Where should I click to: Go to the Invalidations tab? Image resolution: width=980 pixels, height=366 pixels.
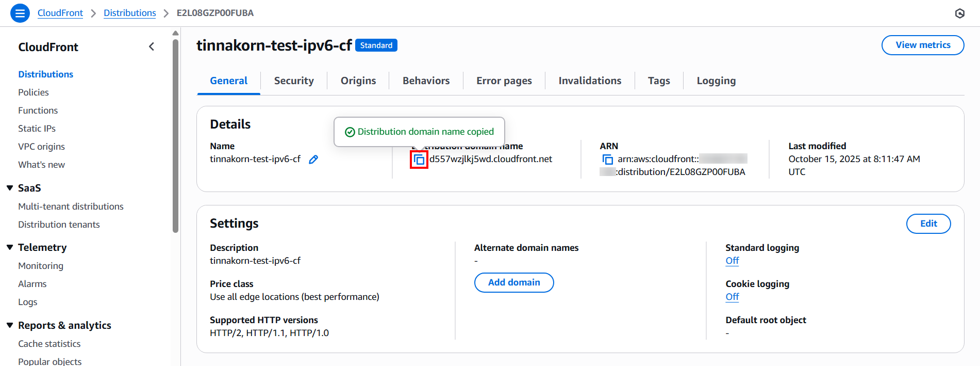pyautogui.click(x=590, y=81)
